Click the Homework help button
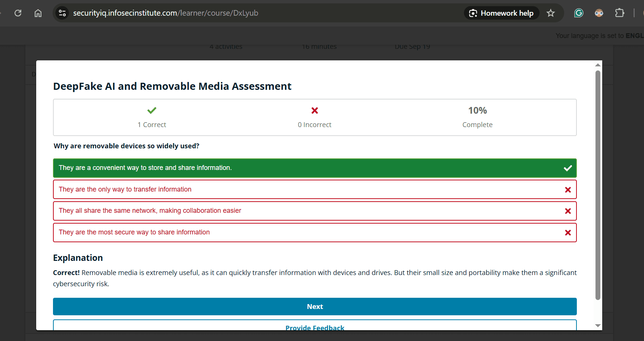The width and height of the screenshot is (644, 341). [x=502, y=13]
